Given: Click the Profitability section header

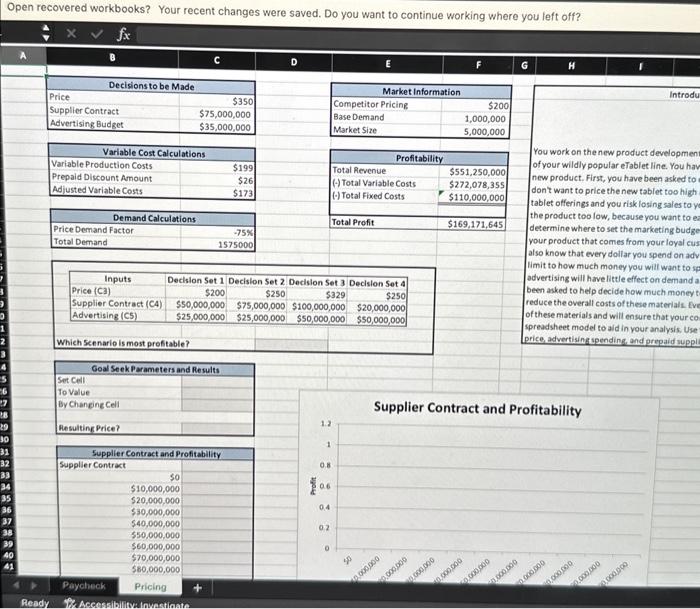Looking at the screenshot, I should [419, 159].
